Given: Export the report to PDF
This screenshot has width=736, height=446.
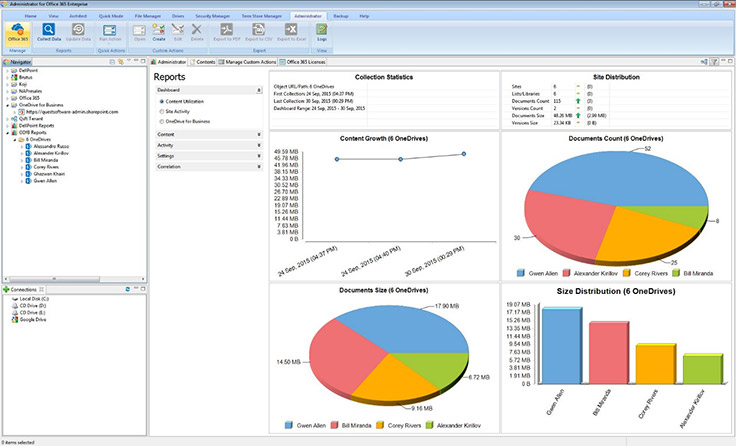Looking at the screenshot, I should pos(227,32).
